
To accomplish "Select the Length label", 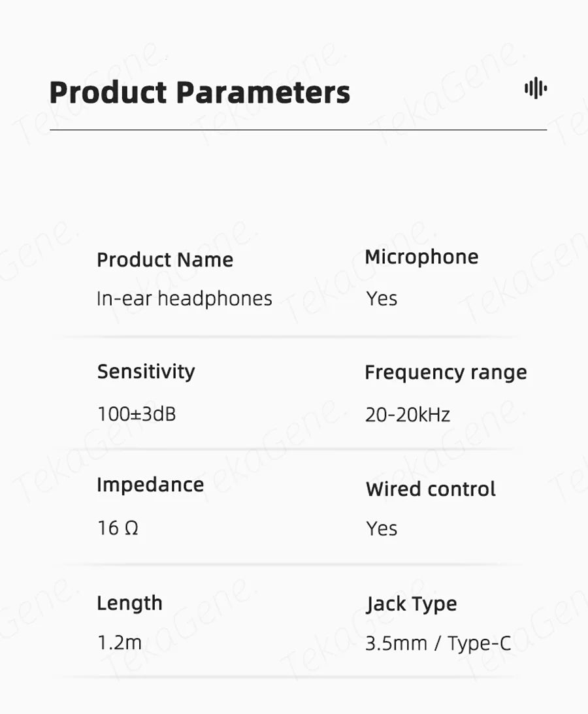I will pyautogui.click(x=129, y=603).
